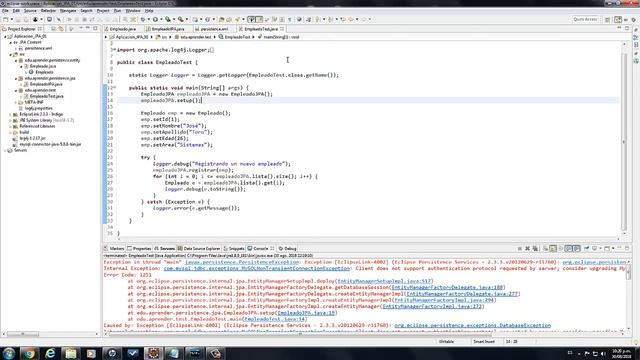Click the Open Console icon
Screen dimensions: 640x360
pos(607,248)
